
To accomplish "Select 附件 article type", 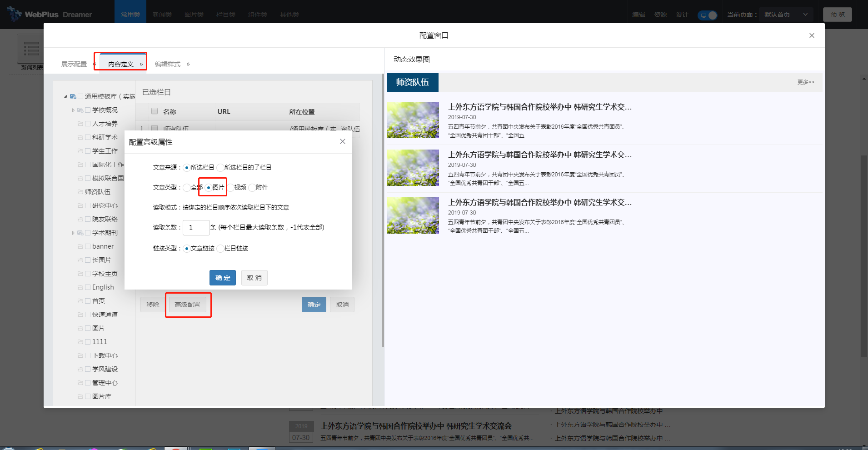I will 252,188.
